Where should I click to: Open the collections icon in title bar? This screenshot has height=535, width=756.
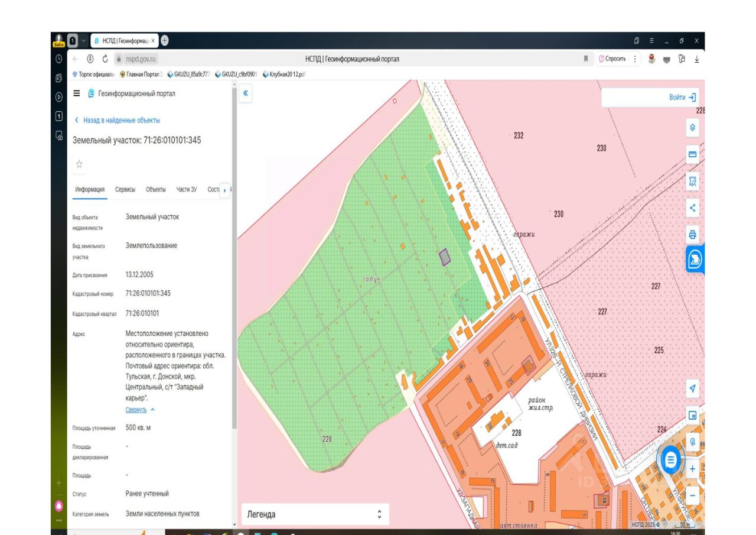(637, 41)
